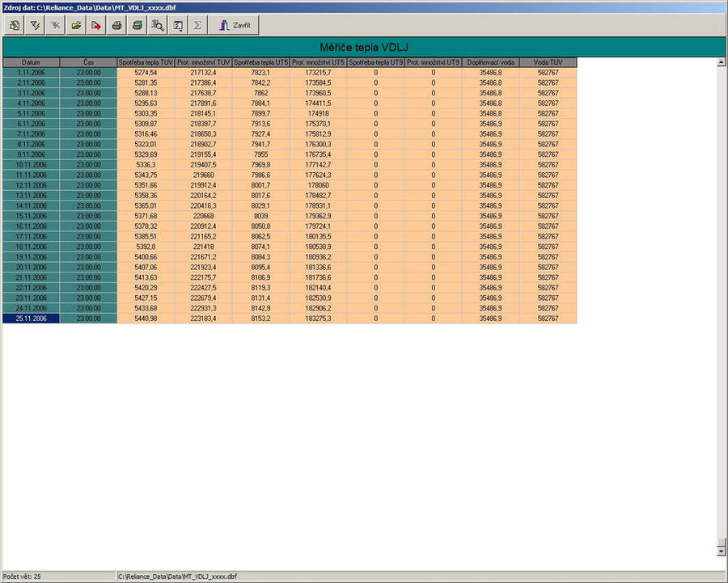Image resolution: width=728 pixels, height=583 pixels.
Task: Click the Počet vět: 25 status bar entry
Action: pos(22,577)
